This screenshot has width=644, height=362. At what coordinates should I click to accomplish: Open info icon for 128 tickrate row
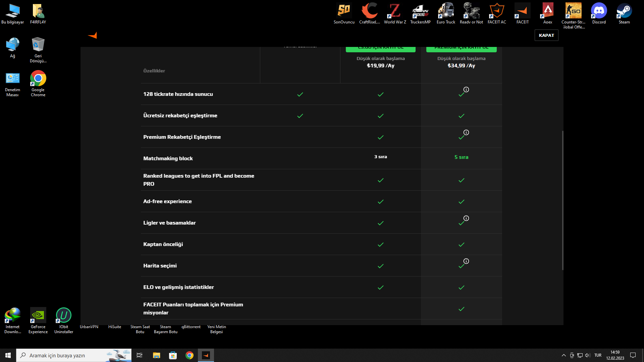pos(466,89)
